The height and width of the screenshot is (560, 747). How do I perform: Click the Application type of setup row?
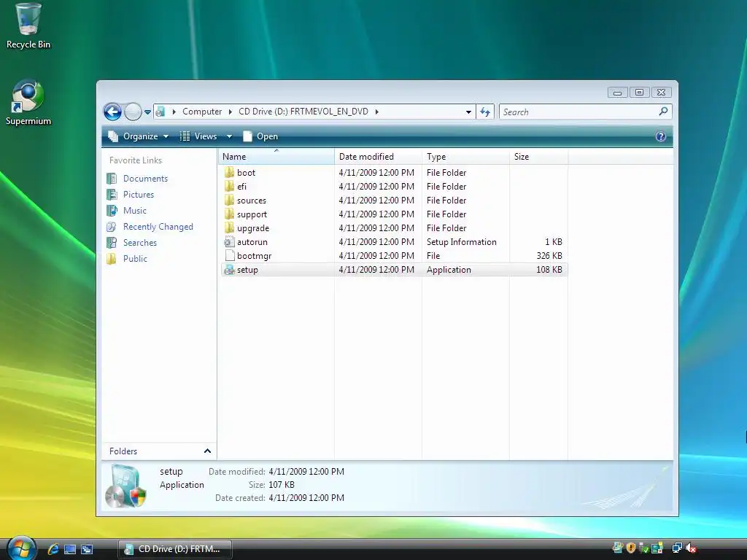click(x=449, y=270)
